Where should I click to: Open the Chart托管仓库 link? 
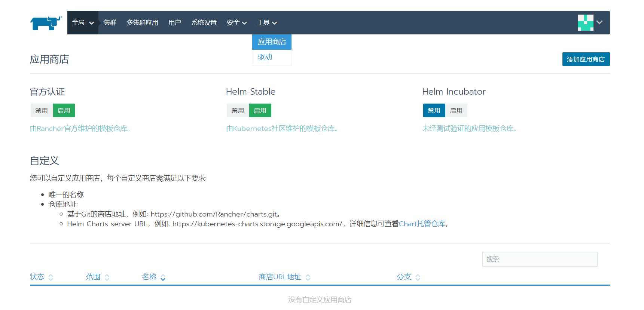click(x=422, y=224)
